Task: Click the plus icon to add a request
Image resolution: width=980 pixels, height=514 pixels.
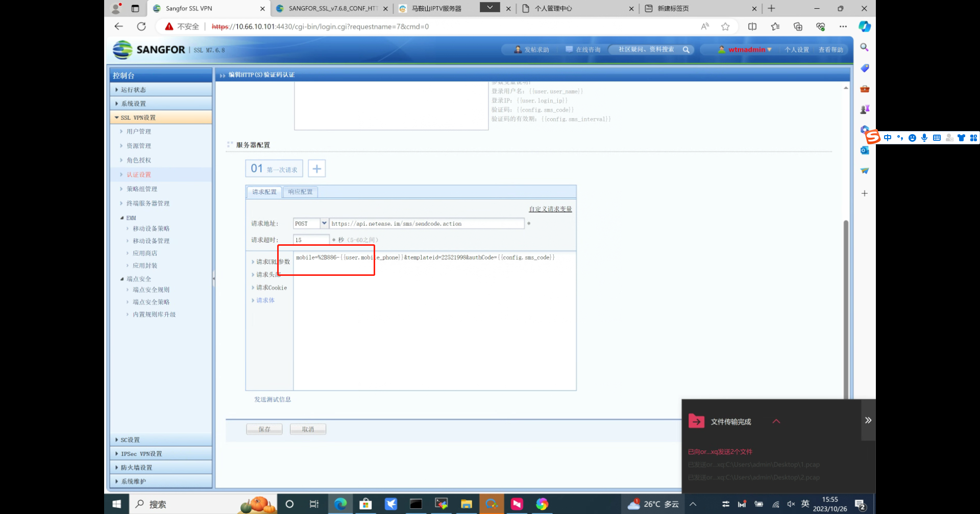Action: tap(316, 169)
